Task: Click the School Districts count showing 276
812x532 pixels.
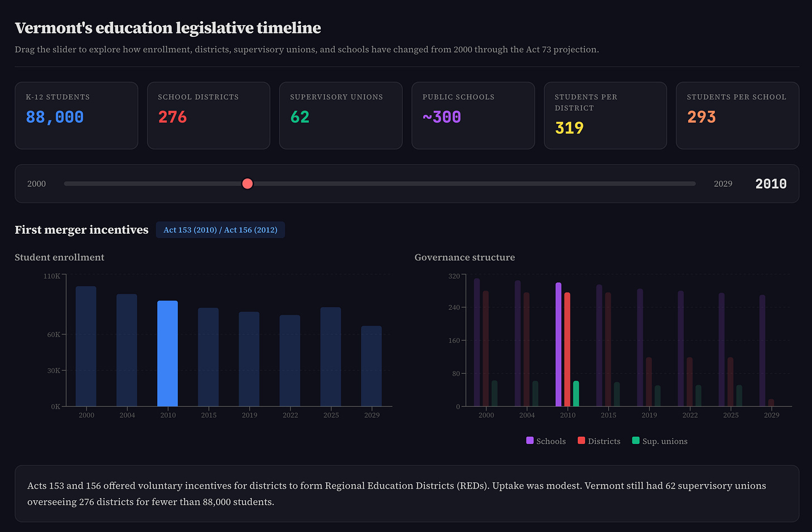Action: point(172,117)
